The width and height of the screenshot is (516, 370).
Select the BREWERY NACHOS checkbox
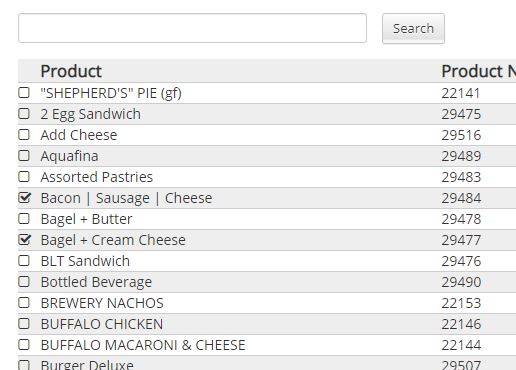24,302
